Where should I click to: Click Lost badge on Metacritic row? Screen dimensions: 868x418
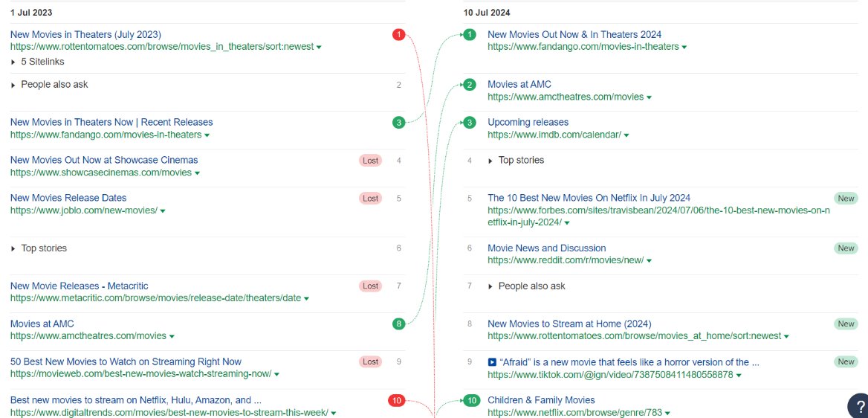(x=370, y=286)
